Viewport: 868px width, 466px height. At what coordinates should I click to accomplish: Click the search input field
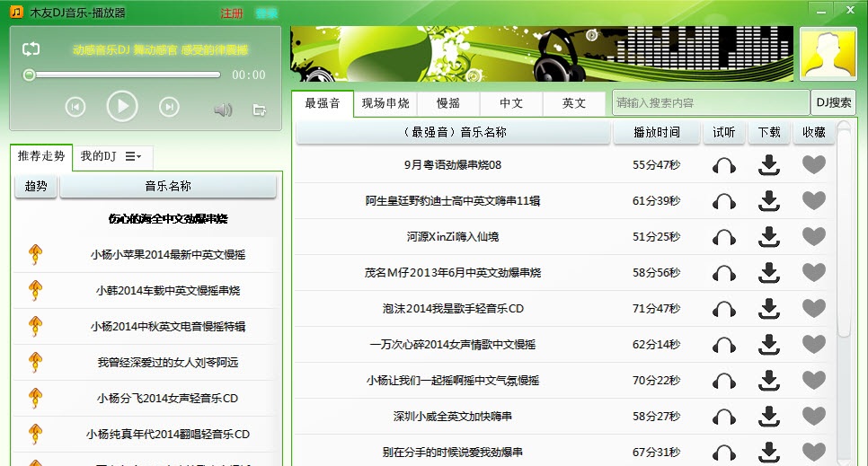(710, 103)
